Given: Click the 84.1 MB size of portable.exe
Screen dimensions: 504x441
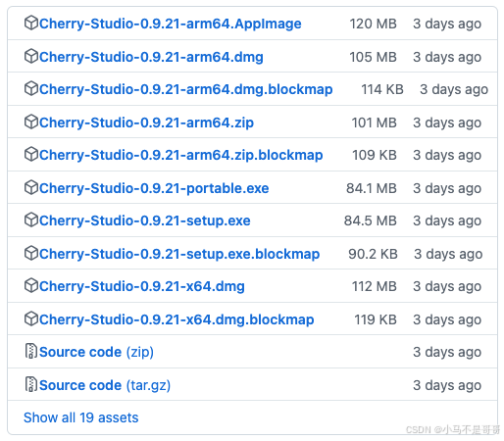Looking at the screenshot, I should [372, 188].
